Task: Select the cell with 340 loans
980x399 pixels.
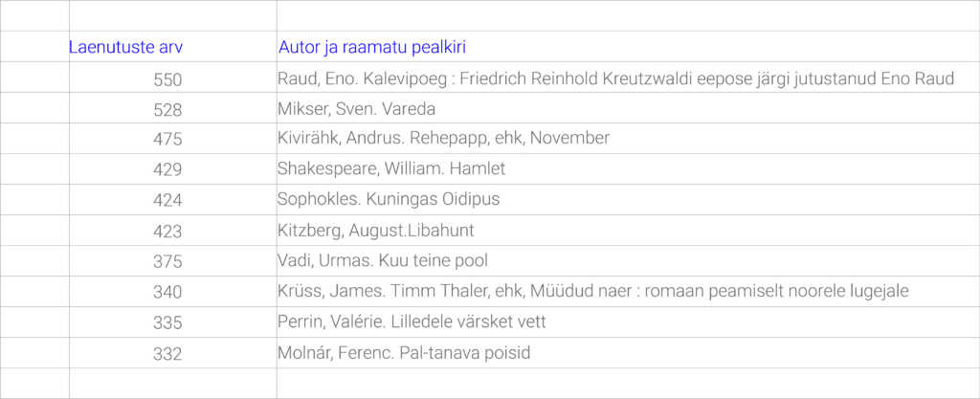Action: point(172,291)
